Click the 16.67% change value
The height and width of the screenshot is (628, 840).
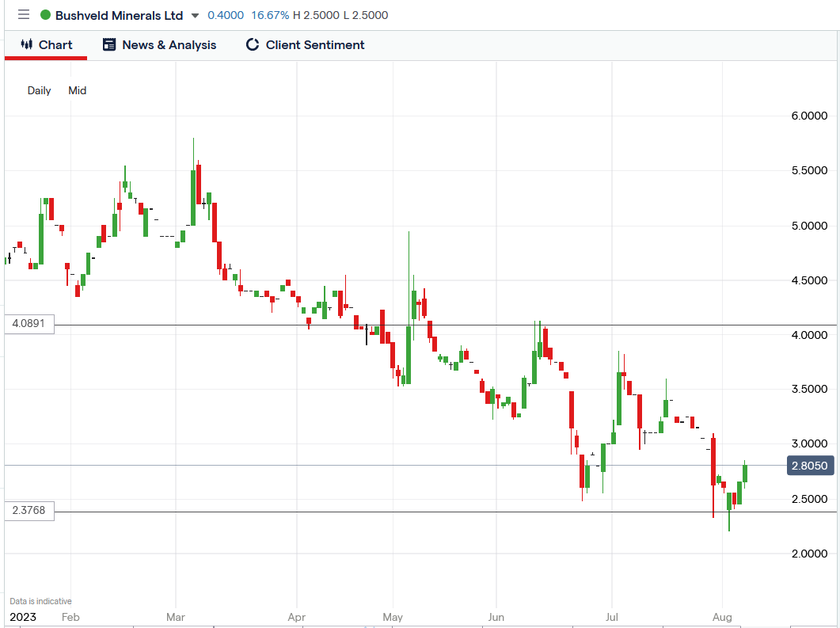pos(270,15)
